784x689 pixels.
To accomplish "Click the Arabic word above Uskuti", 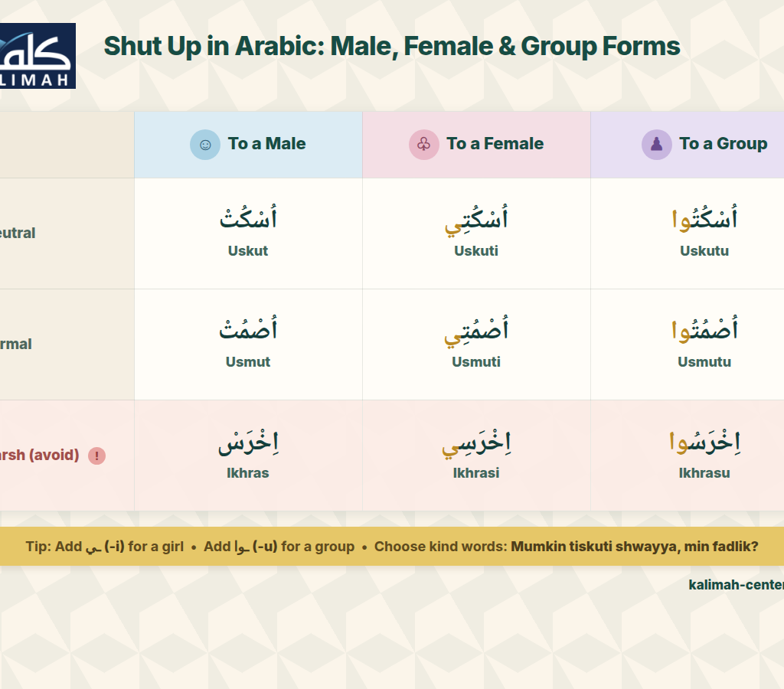I will coord(476,220).
